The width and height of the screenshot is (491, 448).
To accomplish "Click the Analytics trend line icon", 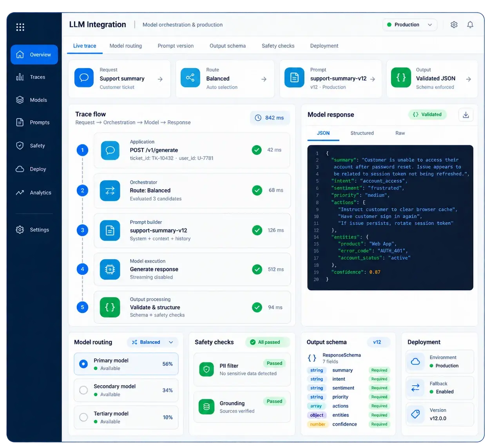I will coord(20,193).
